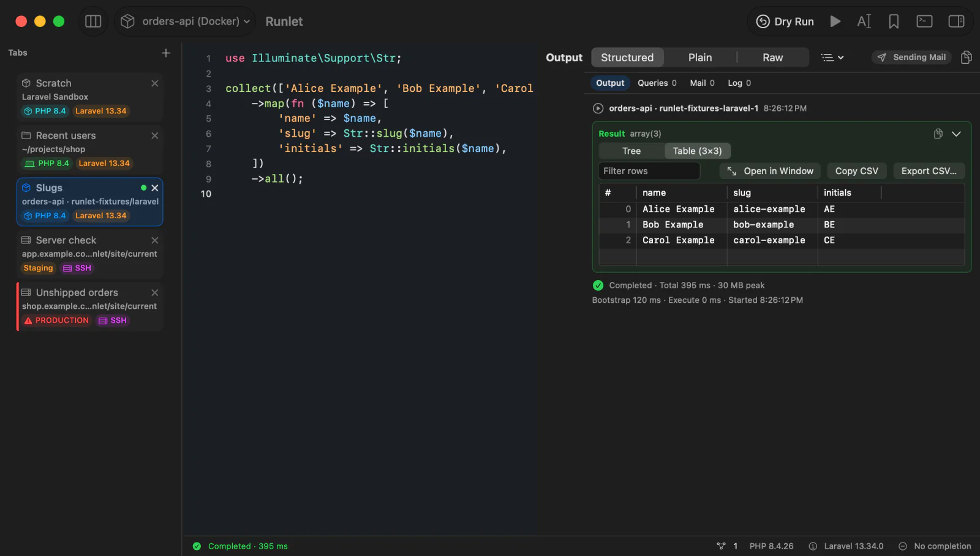Viewport: 980px width, 556px height.
Task: Click the Runlet app title
Action: click(x=284, y=21)
